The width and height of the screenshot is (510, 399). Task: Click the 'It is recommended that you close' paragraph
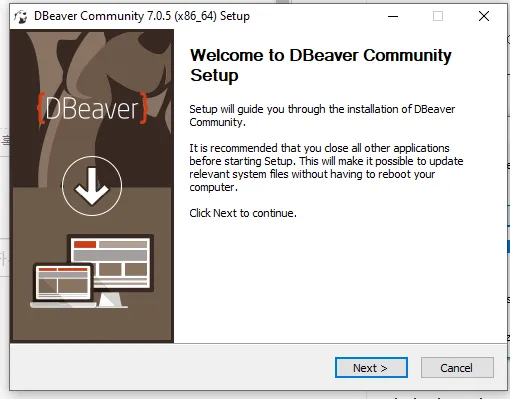click(x=326, y=168)
